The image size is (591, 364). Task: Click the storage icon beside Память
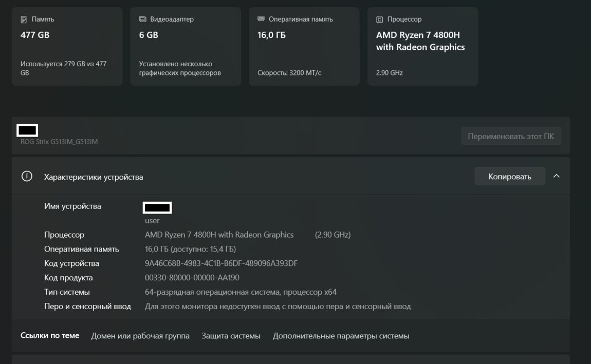coord(24,20)
